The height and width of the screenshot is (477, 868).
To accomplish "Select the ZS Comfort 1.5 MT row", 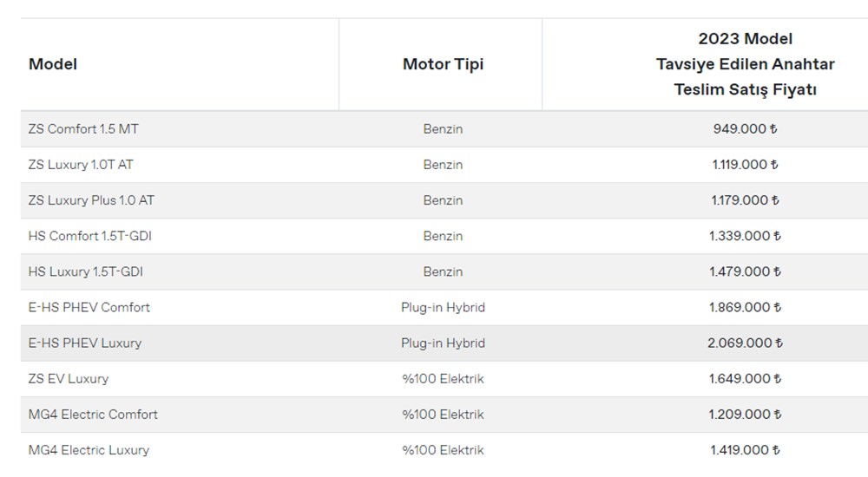I will [x=83, y=129].
